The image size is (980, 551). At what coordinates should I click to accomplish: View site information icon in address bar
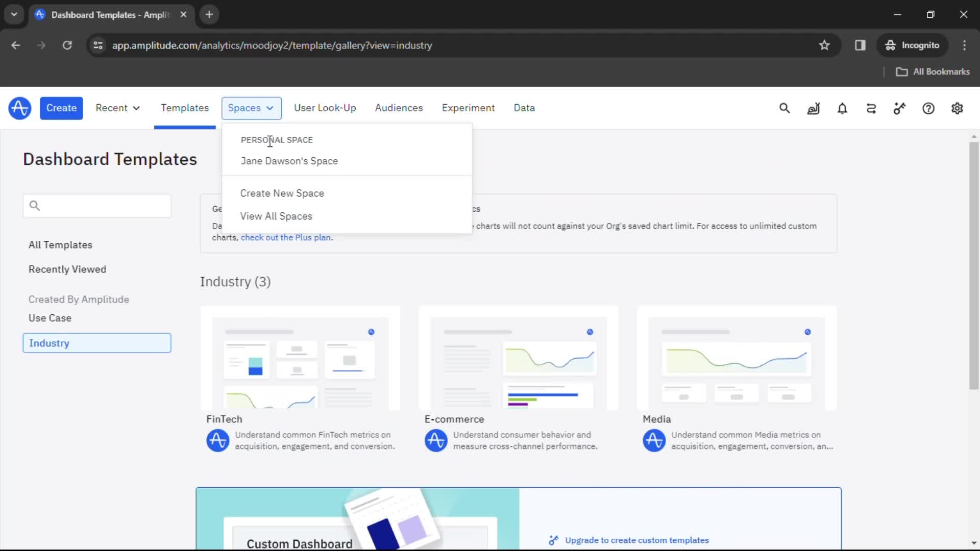98,45
